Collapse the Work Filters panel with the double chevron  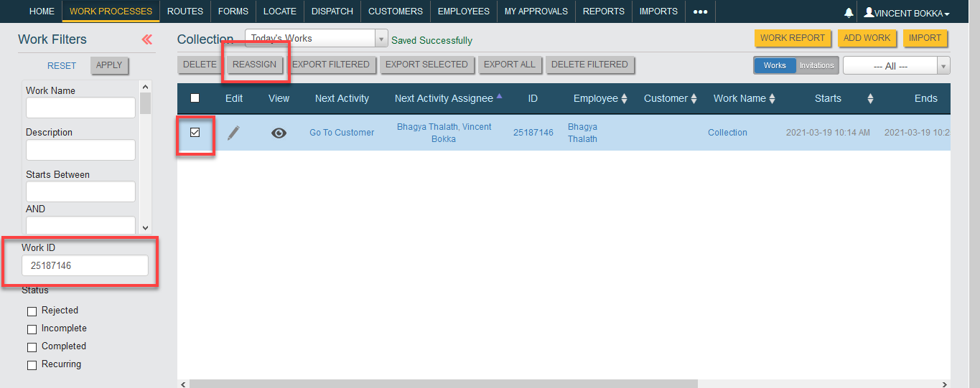147,39
